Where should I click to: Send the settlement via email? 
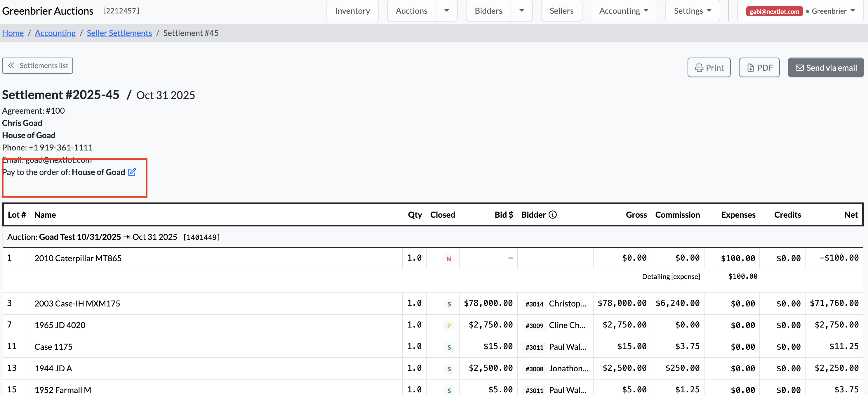point(826,67)
